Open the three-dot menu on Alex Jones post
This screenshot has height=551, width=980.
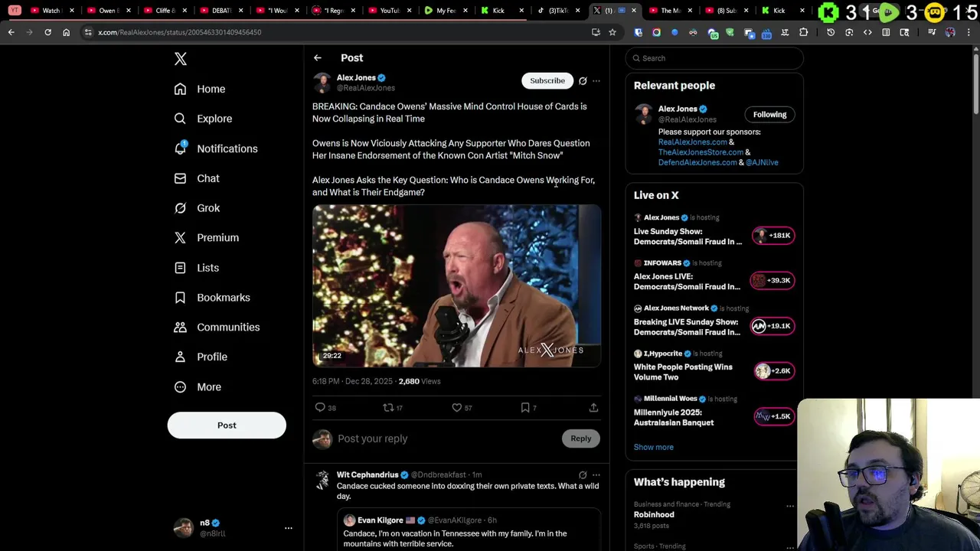[x=596, y=81]
